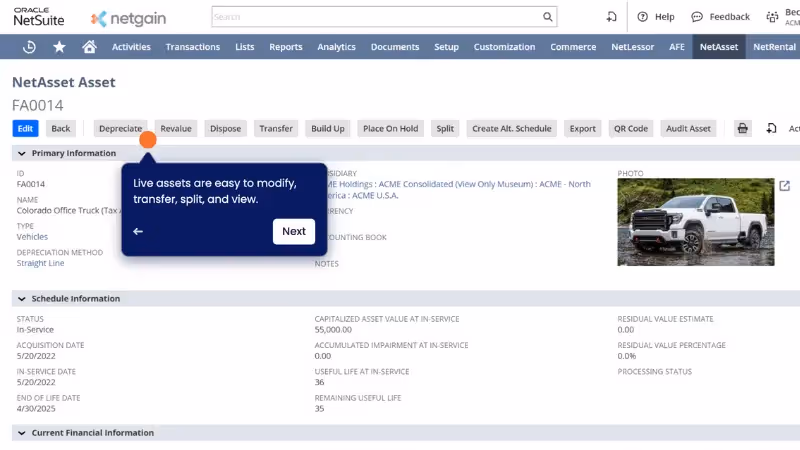800x450 pixels.
Task: Select the remaining useful life 35 value
Action: point(319,409)
